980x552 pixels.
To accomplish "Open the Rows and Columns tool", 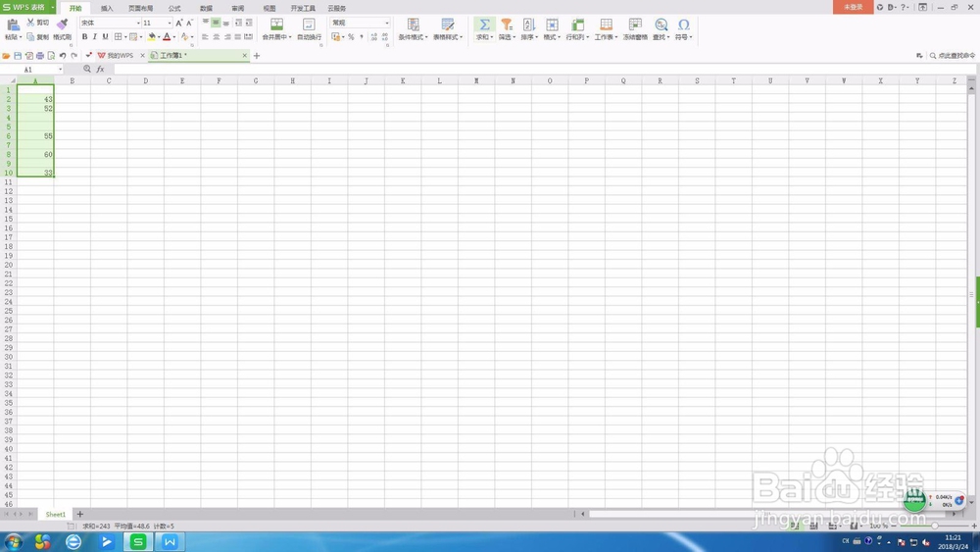I will coord(577,29).
